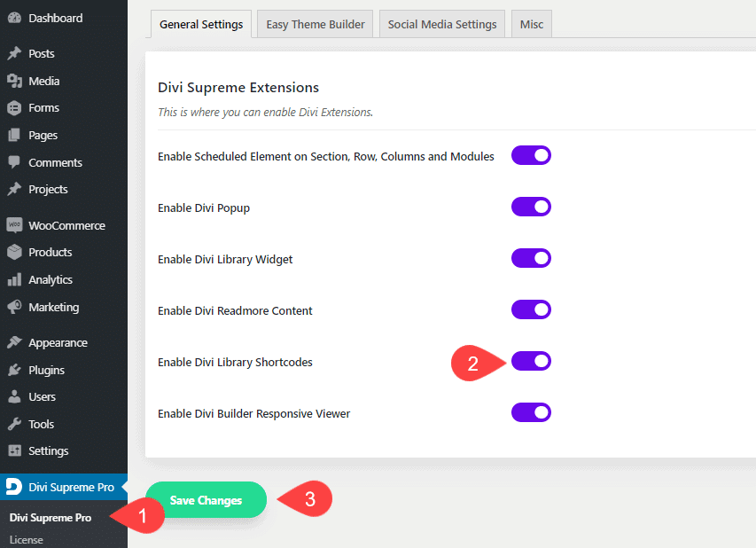Click the Products box icon

click(x=14, y=252)
